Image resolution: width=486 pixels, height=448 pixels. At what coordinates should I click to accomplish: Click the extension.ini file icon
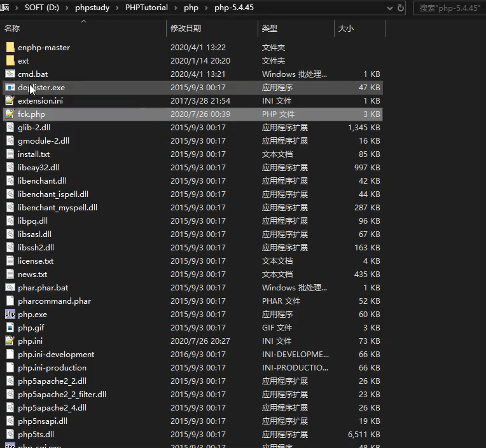click(x=10, y=100)
